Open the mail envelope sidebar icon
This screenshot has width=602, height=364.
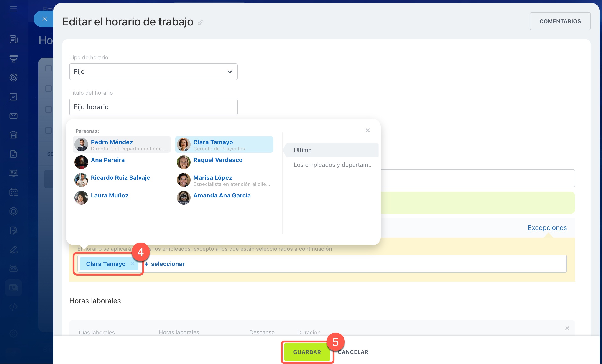(13, 116)
